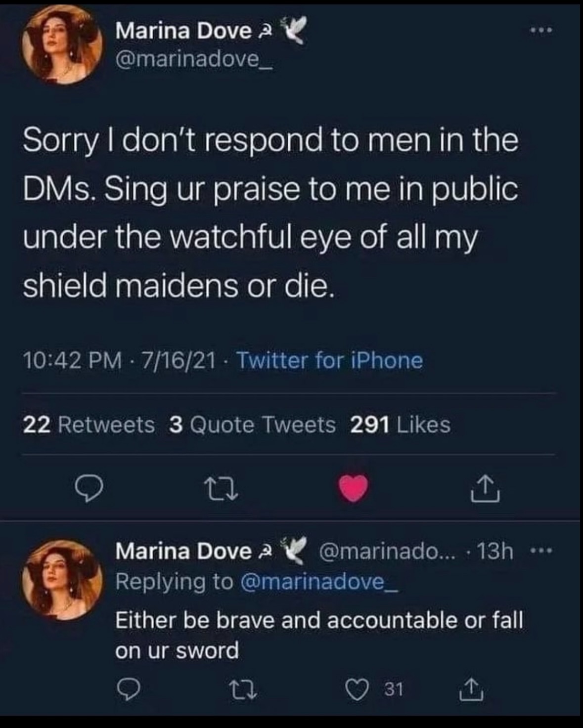
Task: Click the reply icon under main tweet
Action: point(89,488)
